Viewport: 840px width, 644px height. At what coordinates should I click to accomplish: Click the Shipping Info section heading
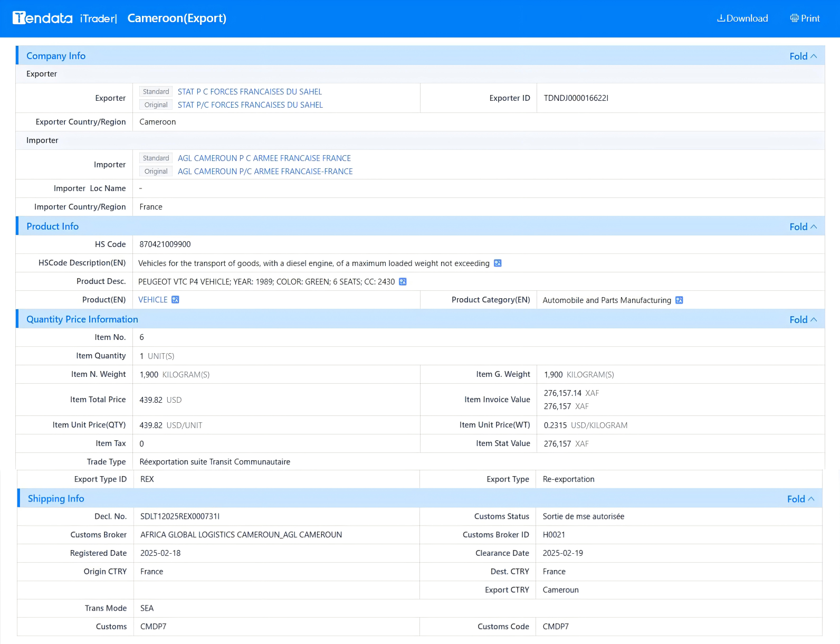(x=56, y=498)
